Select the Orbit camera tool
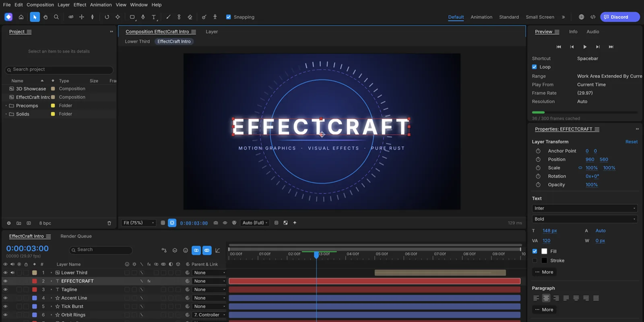Viewport: 644px width, 322px height. point(71,17)
